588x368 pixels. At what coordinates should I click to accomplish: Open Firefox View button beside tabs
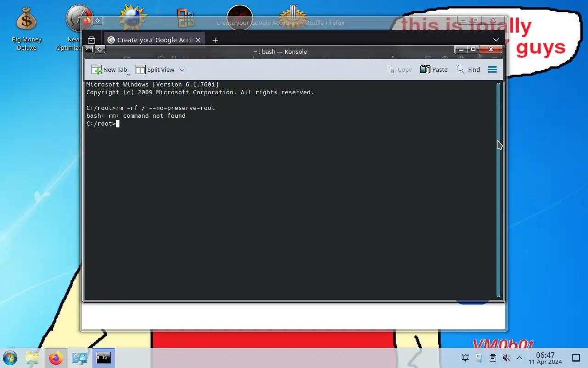coord(91,40)
